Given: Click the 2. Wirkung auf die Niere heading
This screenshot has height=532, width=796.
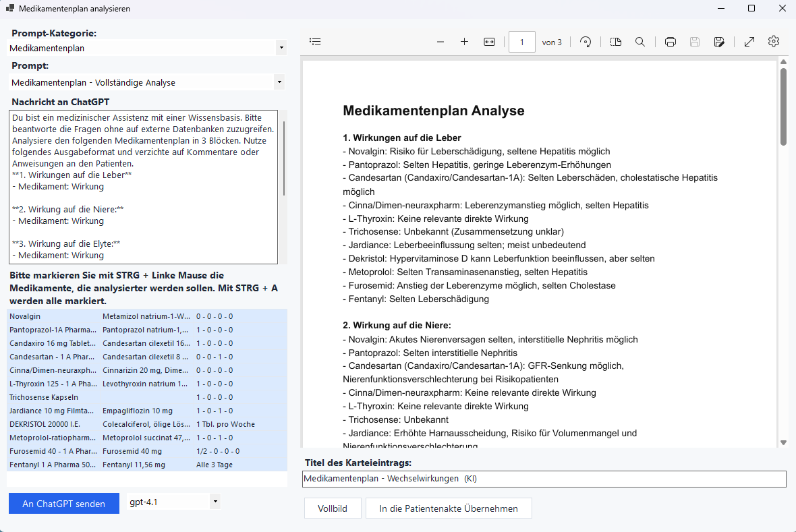Looking at the screenshot, I should point(397,325).
